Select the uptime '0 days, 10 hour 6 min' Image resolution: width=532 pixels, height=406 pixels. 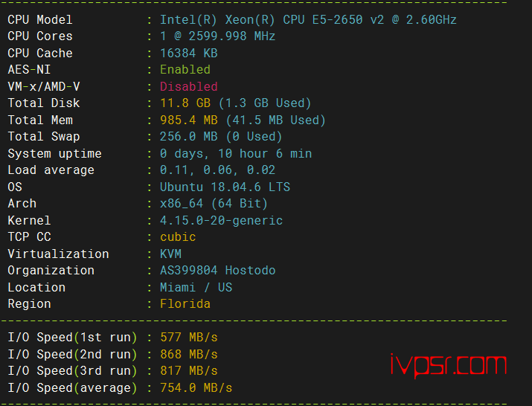coord(236,153)
